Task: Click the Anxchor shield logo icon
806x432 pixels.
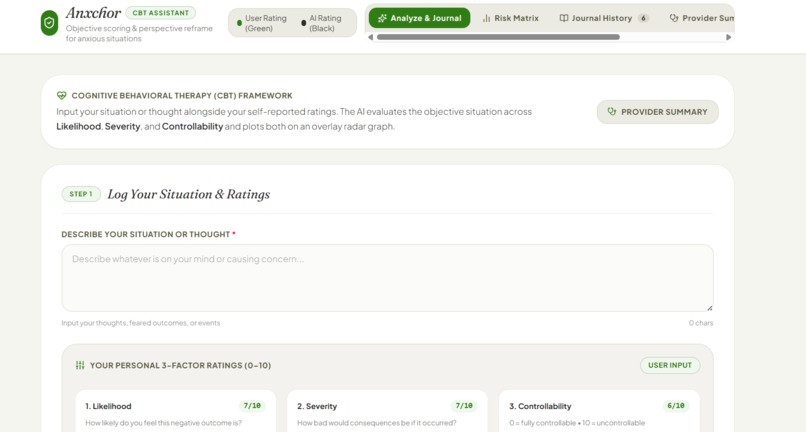Action: point(49,23)
